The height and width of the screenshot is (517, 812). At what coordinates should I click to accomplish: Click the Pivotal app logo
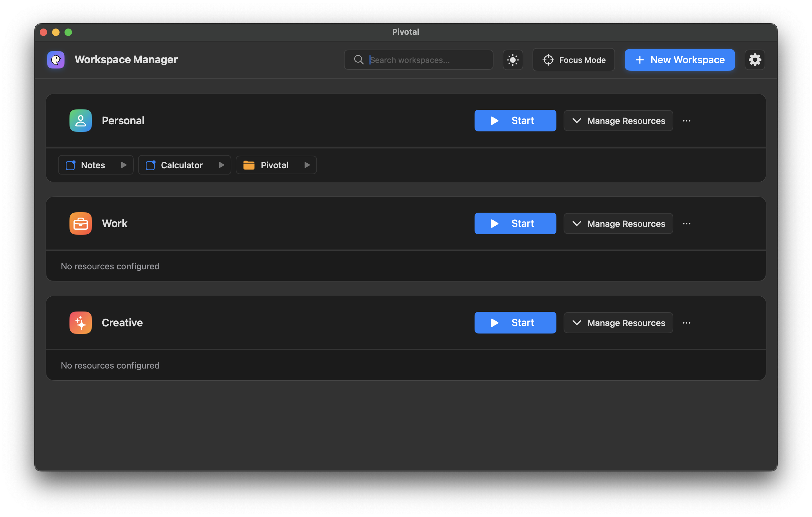(56, 60)
